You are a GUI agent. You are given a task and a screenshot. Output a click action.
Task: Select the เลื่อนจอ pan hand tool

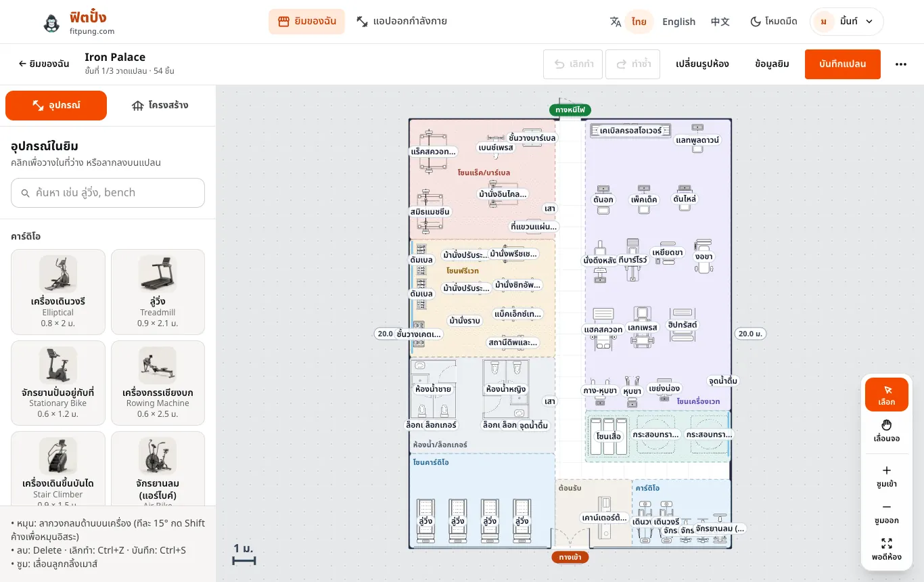coord(886,431)
